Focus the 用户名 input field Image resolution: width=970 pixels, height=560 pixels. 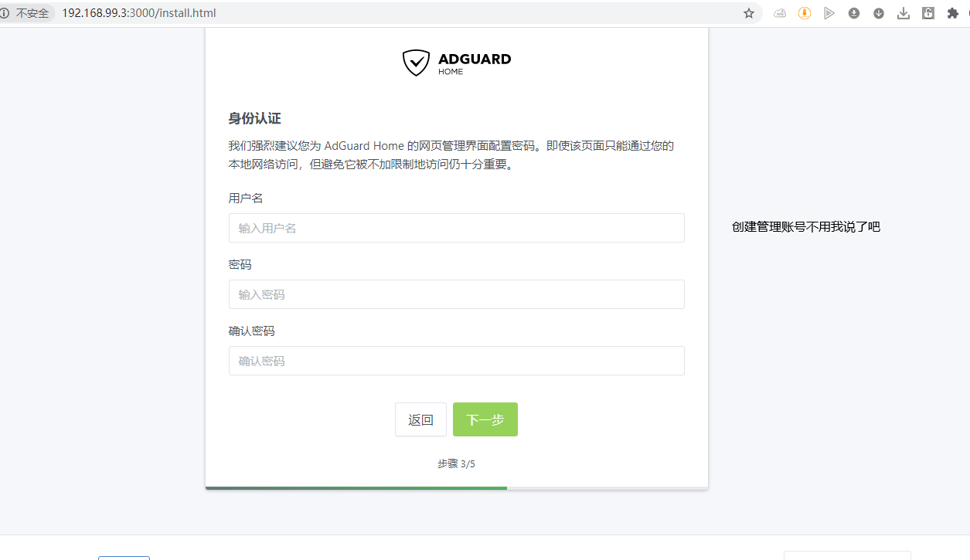click(456, 228)
